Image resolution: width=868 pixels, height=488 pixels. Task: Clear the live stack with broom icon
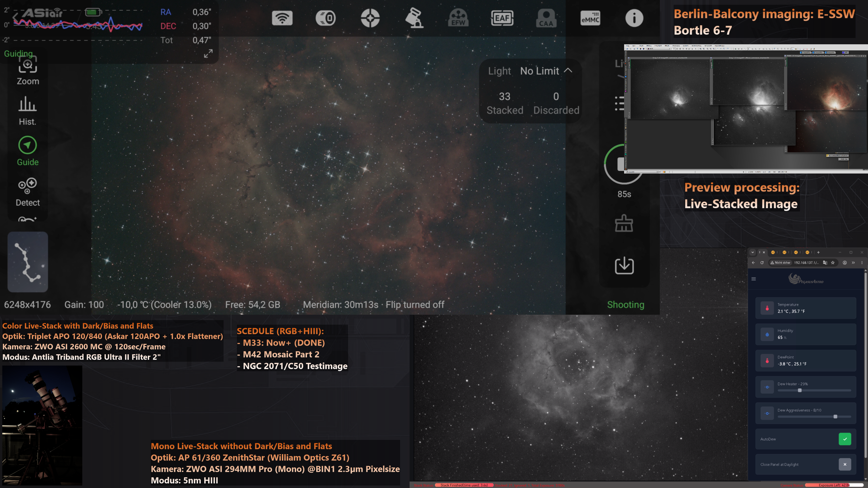[x=624, y=223]
